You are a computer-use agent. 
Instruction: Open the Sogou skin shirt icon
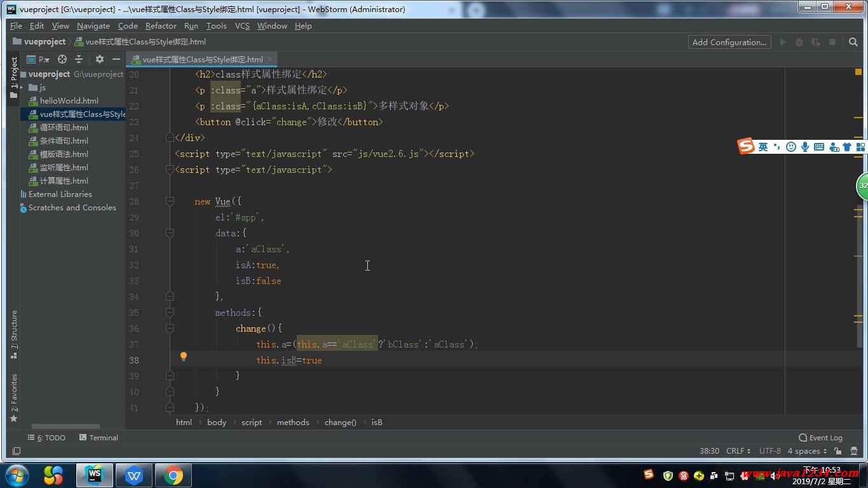(x=847, y=147)
